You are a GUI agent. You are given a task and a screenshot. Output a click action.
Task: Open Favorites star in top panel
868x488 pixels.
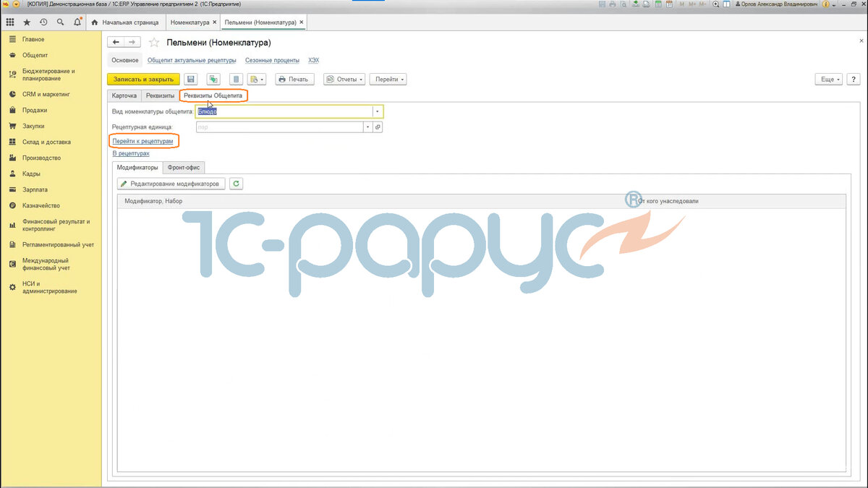pos(27,22)
